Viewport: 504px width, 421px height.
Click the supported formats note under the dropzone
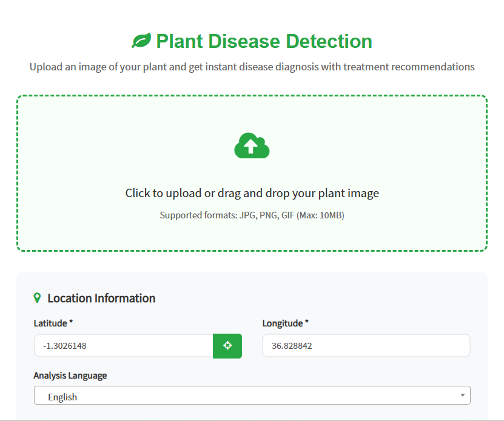point(252,215)
